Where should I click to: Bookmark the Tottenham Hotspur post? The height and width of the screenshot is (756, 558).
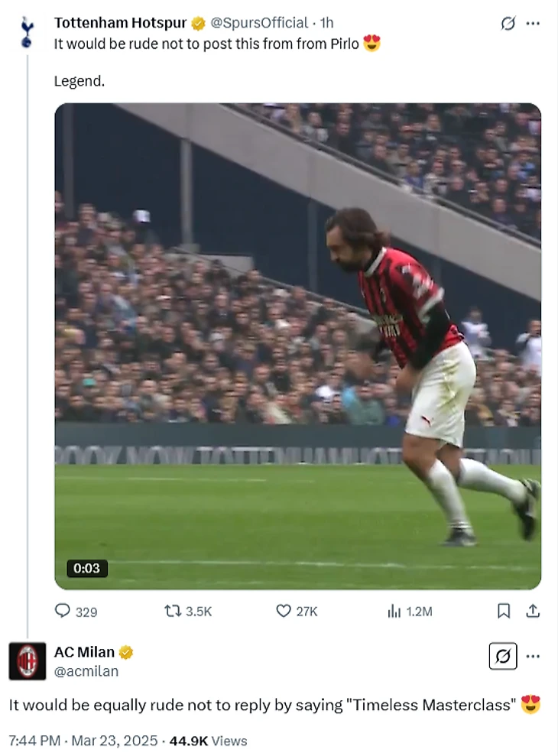coord(504,611)
